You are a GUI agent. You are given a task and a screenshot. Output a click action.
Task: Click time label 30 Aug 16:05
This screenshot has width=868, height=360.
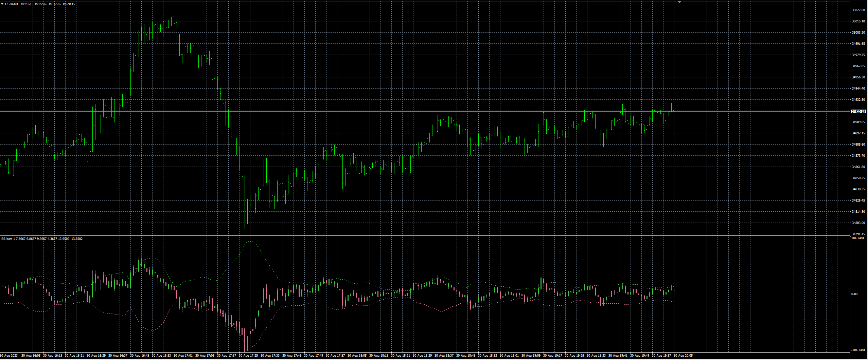(x=31, y=356)
